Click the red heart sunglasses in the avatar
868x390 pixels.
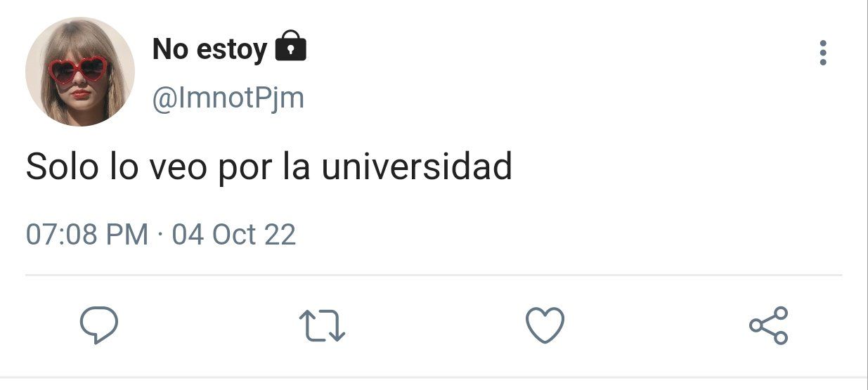[78, 70]
